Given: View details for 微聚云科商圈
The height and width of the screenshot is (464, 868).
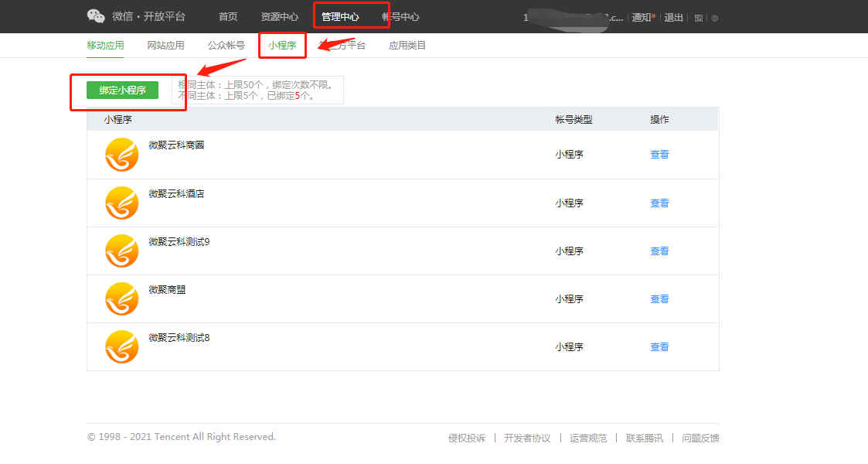Looking at the screenshot, I should point(659,155).
